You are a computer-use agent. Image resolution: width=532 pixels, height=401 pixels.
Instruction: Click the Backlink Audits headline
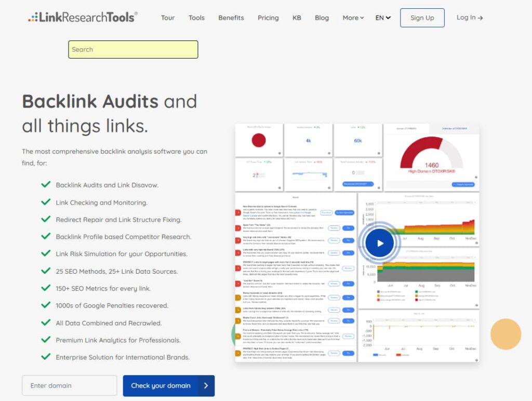coord(109,113)
